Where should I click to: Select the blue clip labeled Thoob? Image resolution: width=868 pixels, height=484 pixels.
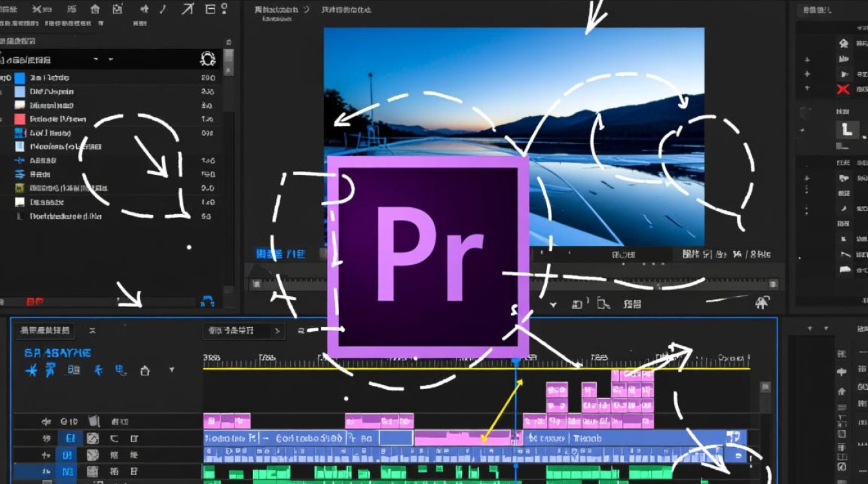(634, 438)
